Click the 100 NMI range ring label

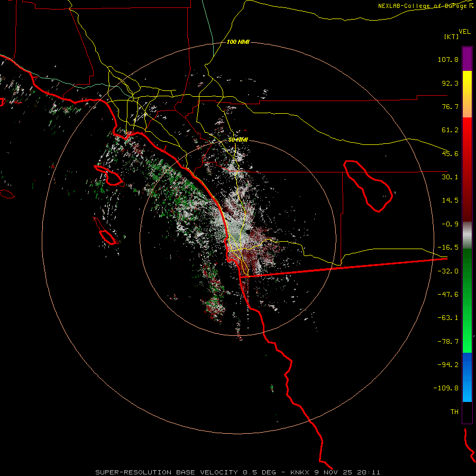tap(238, 42)
